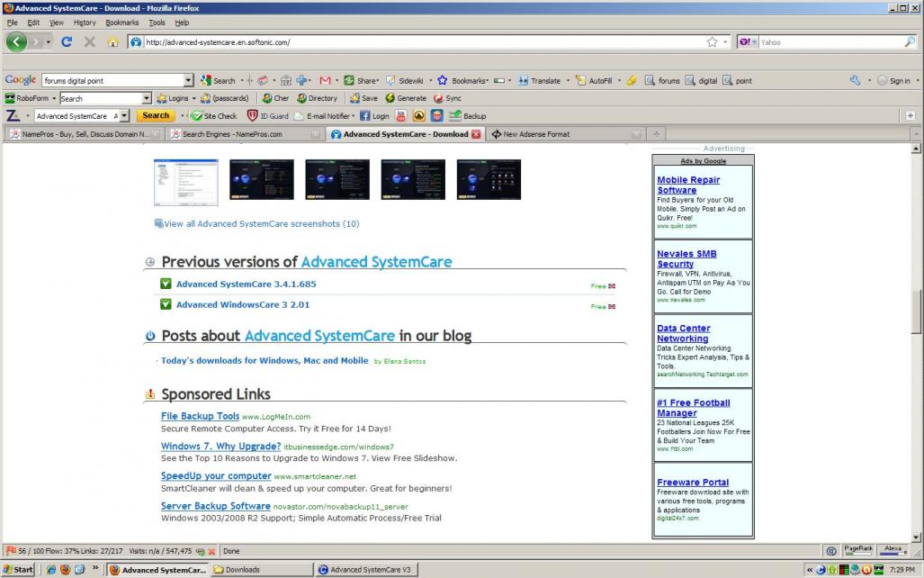The width and height of the screenshot is (924, 578).
Task: Click RoboForm Generate password icon
Action: [x=406, y=98]
